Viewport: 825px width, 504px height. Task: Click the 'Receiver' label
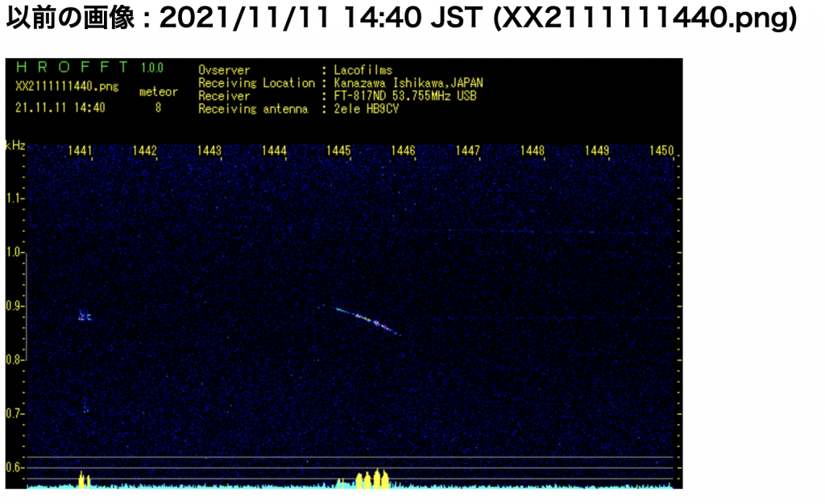click(x=224, y=96)
